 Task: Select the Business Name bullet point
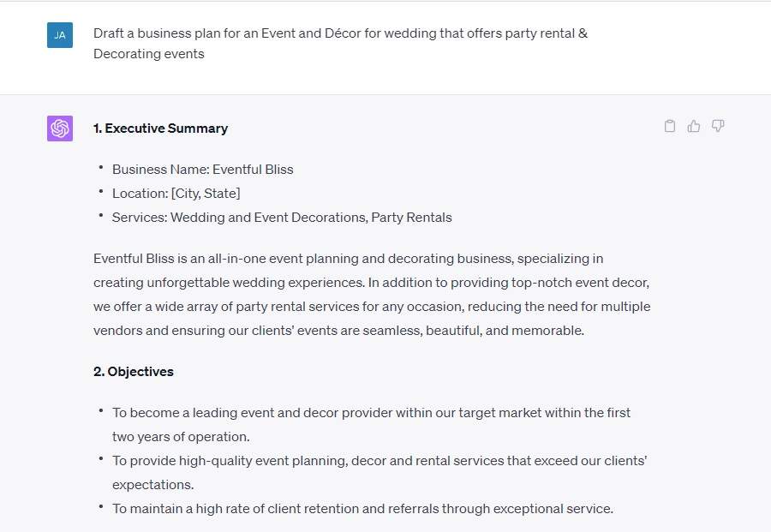[202, 169]
